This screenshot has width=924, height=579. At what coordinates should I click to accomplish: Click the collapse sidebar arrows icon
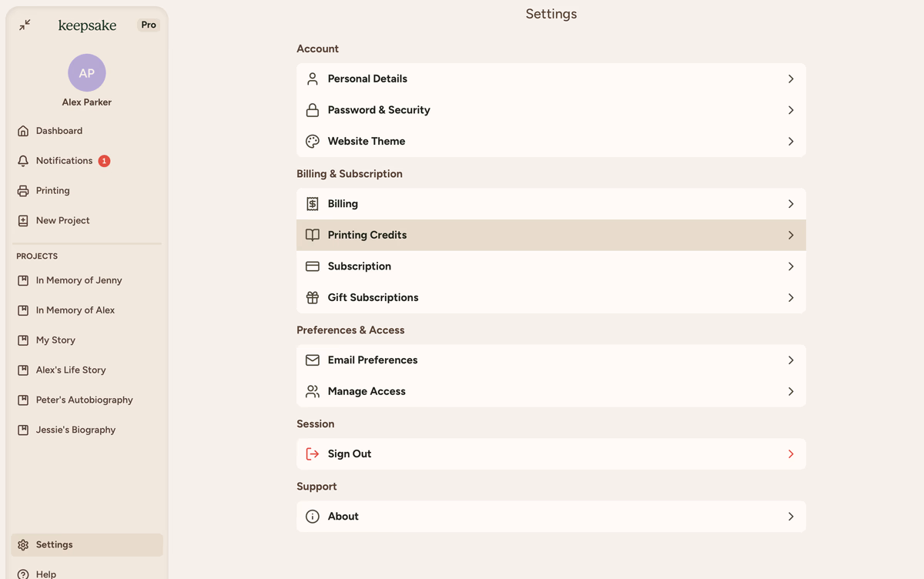coord(25,25)
